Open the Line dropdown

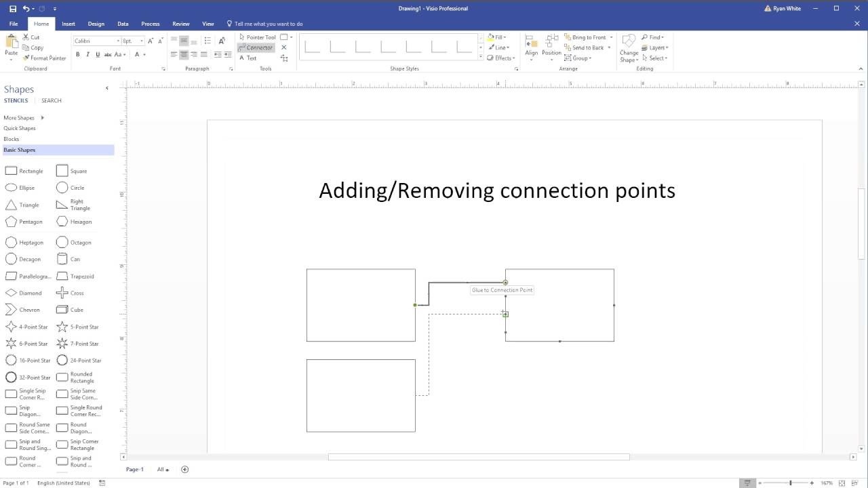tap(497, 47)
